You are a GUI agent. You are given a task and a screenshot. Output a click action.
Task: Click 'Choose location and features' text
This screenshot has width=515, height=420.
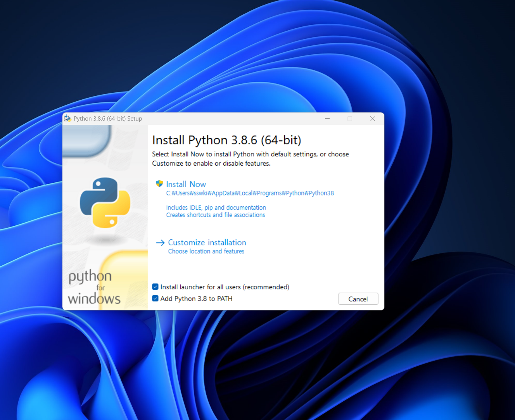(206, 251)
